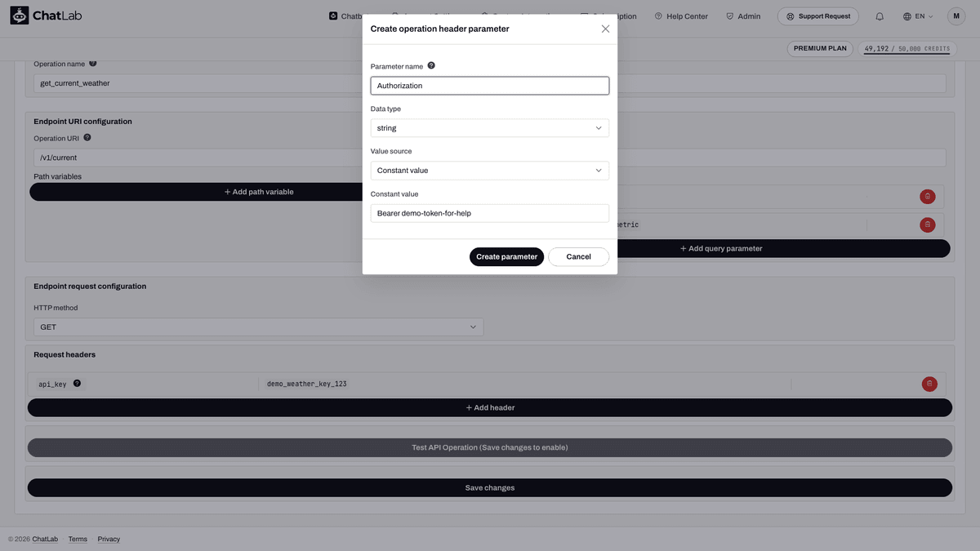Open the ChatLab footer link

tap(45, 539)
